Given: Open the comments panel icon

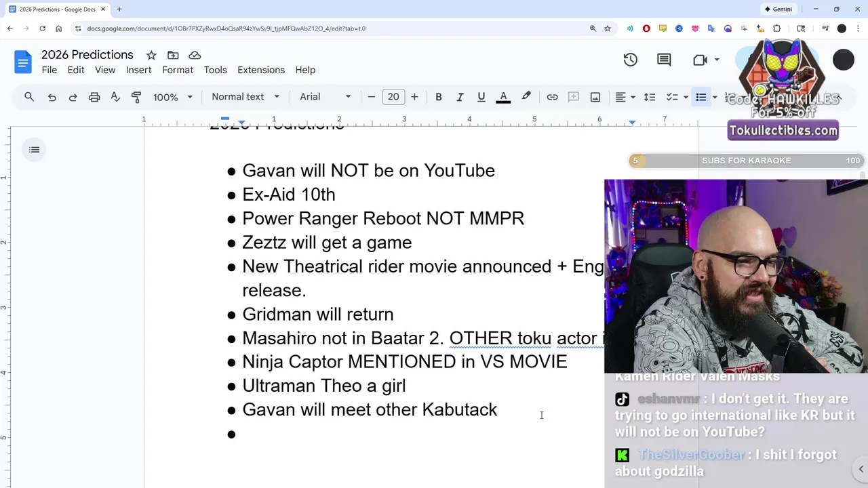Looking at the screenshot, I should tap(664, 60).
